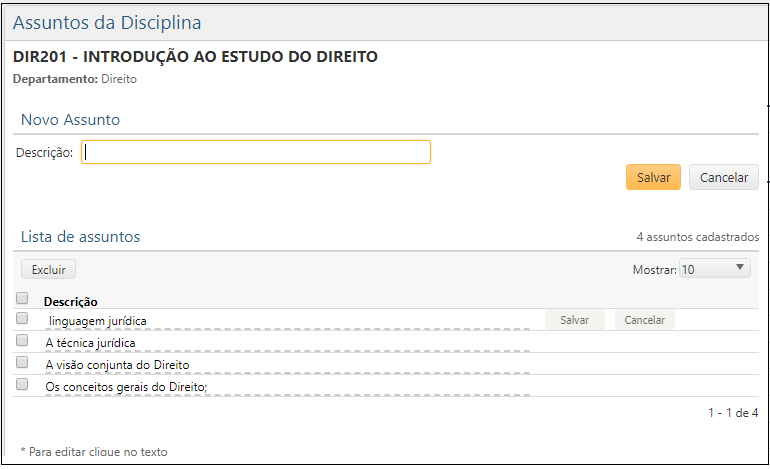Image resolution: width=770 pixels, height=469 pixels.
Task: Tick the A visão conjunta do Direito checkbox
Action: [22, 362]
